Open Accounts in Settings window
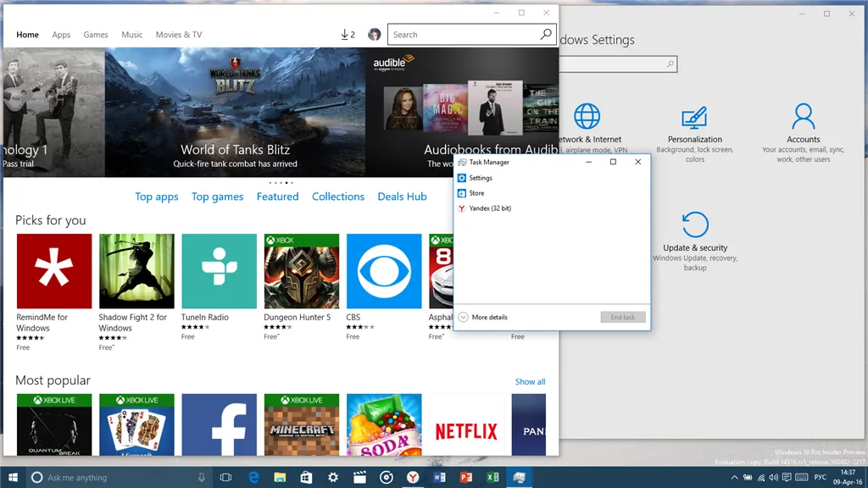This screenshot has width=868, height=488. (x=804, y=133)
